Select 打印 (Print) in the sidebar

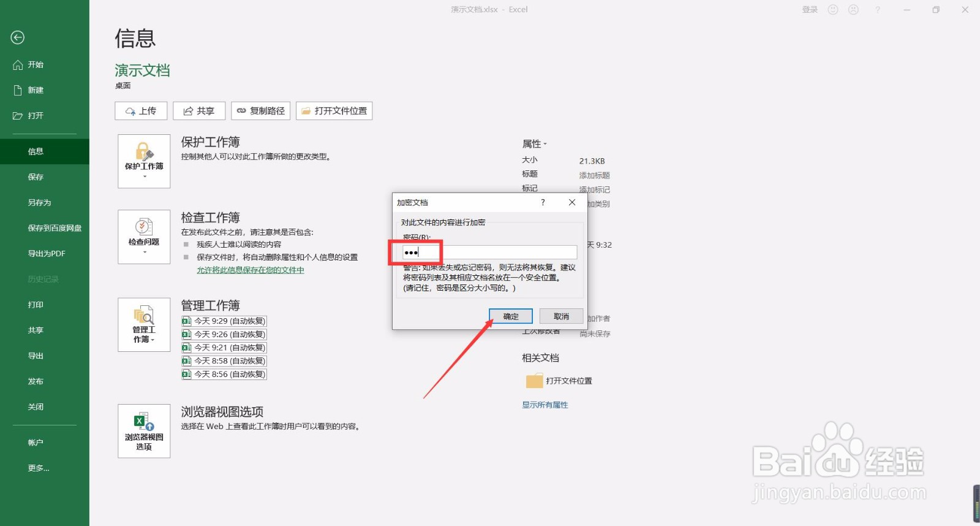[x=45, y=305]
